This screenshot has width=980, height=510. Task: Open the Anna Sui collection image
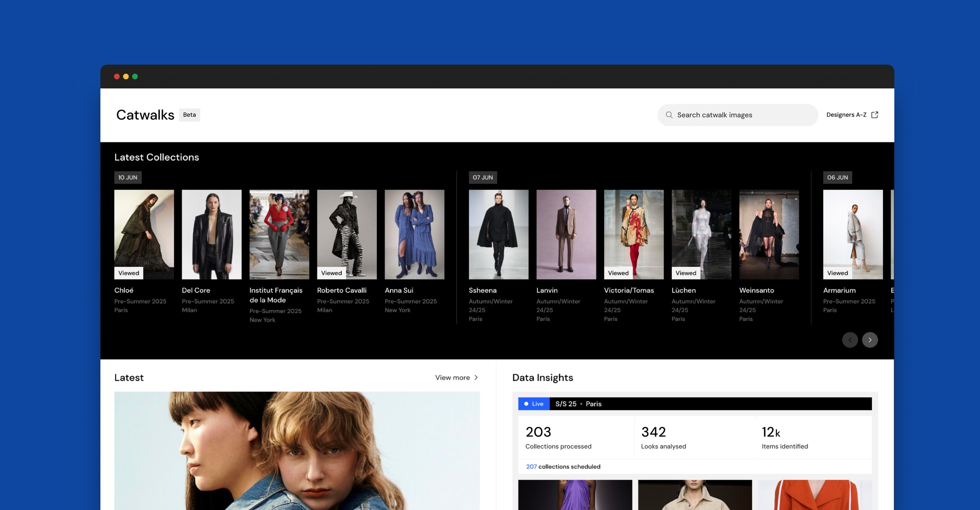[414, 235]
